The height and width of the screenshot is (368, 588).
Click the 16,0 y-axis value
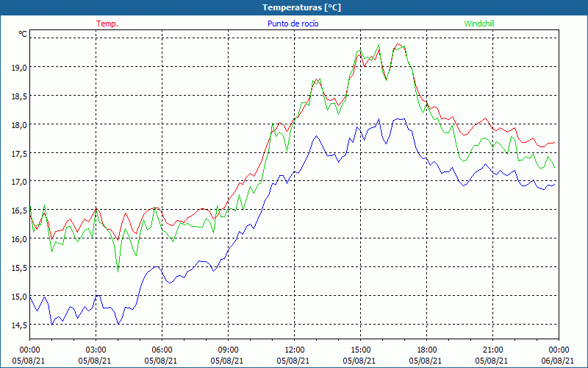tap(19, 238)
